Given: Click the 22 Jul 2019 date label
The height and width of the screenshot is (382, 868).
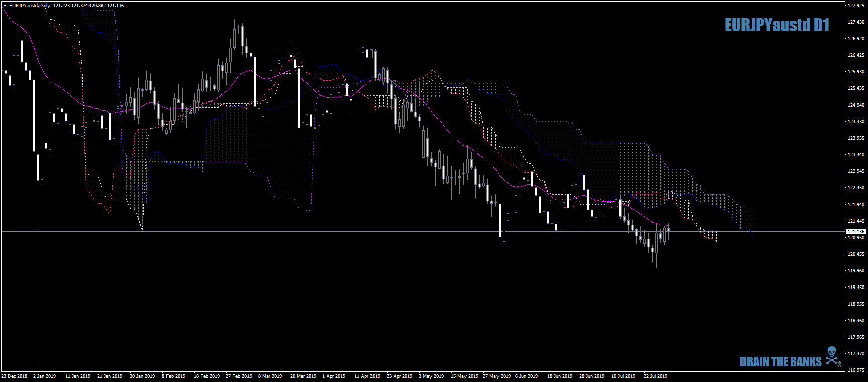Looking at the screenshot, I should [x=656, y=376].
